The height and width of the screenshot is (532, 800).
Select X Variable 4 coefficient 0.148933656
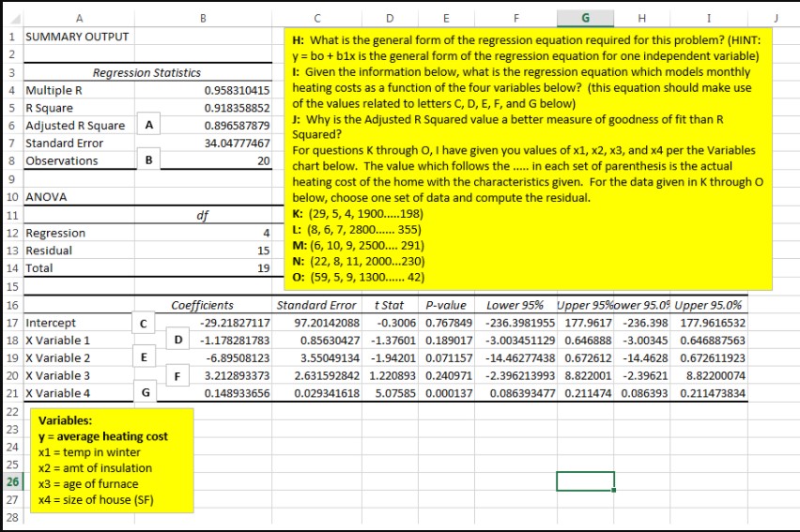tap(237, 393)
